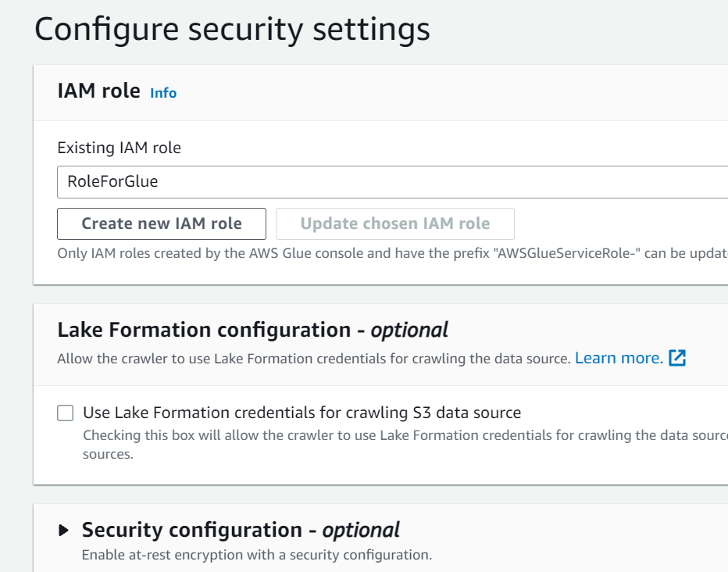
Task: Expand Security configuration using the triangle arrow
Action: pyautogui.click(x=64, y=531)
